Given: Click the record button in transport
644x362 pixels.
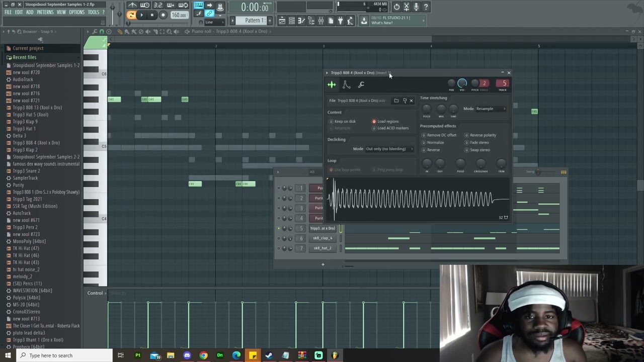Looking at the screenshot, I should (163, 15).
